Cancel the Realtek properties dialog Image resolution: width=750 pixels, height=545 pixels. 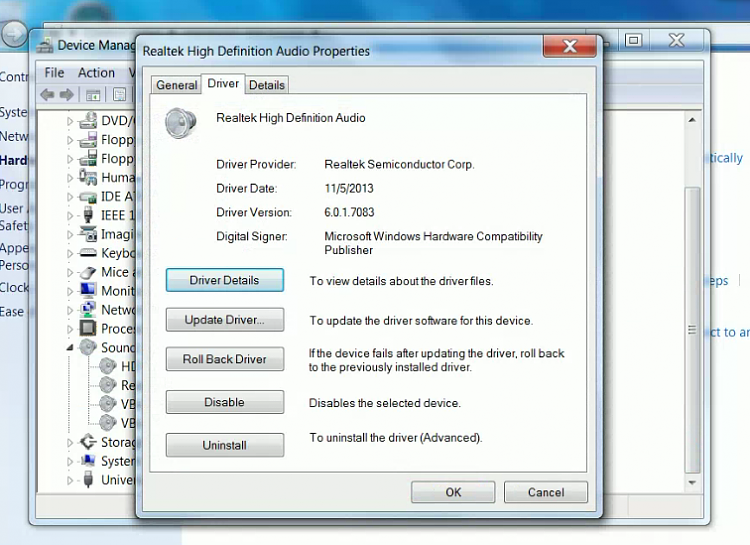(546, 492)
